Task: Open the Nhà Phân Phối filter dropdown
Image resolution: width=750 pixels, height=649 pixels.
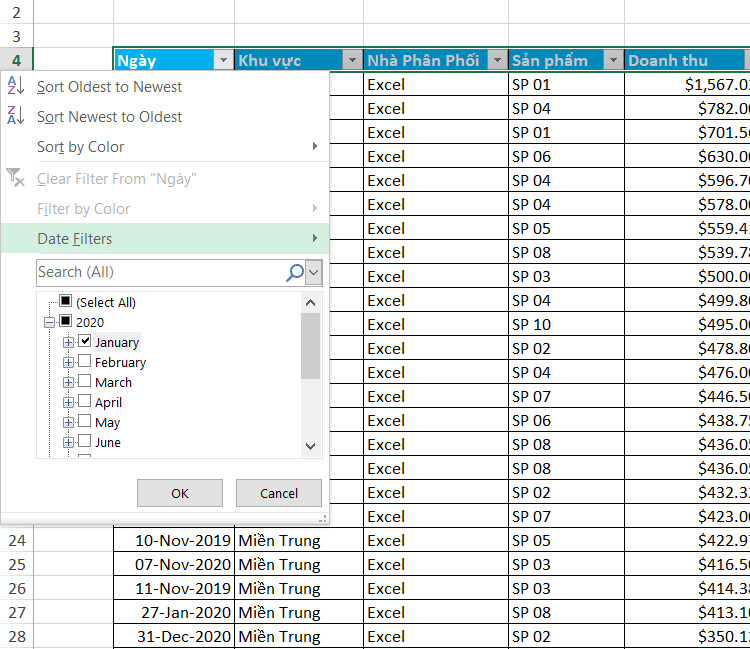Action: point(497,60)
